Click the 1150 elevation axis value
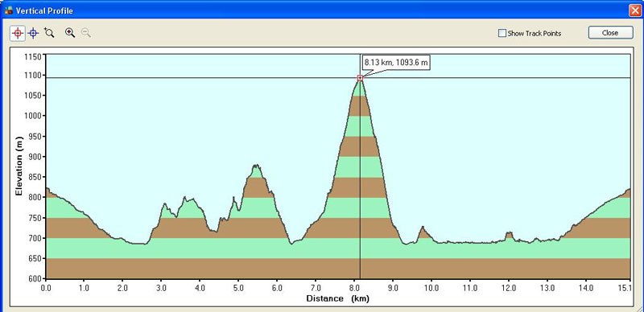 coord(33,56)
